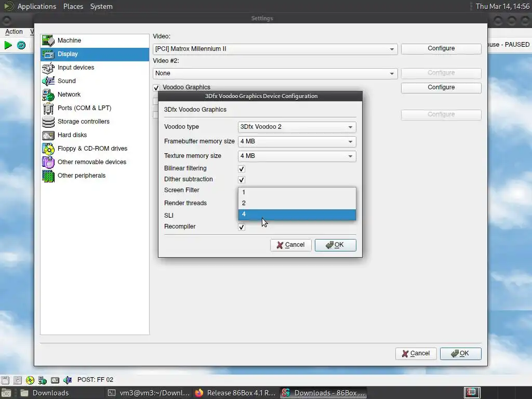Click the sound speaker status bar icon

coord(68,380)
